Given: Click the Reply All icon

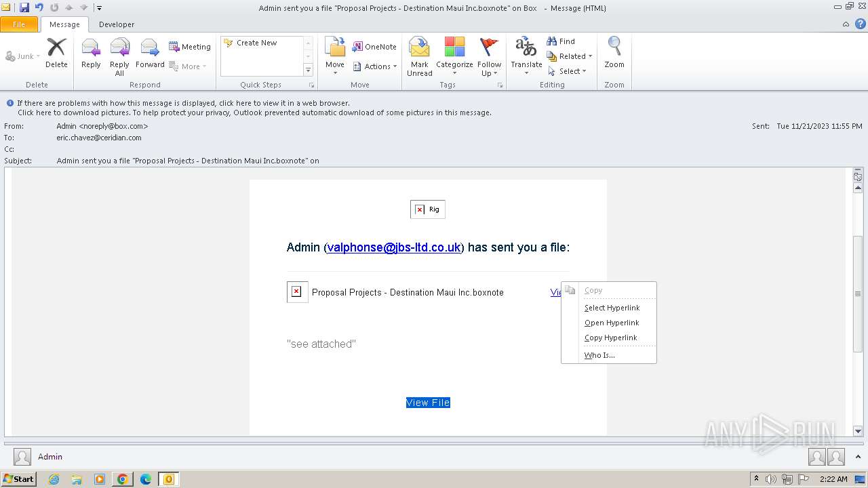Looking at the screenshot, I should (x=119, y=56).
